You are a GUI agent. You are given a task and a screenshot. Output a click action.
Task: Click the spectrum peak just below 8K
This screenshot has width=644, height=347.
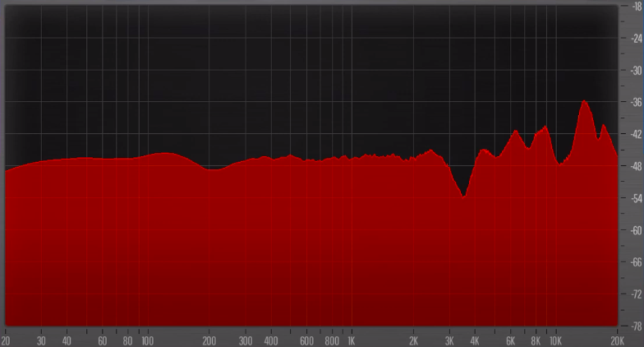pos(516,131)
